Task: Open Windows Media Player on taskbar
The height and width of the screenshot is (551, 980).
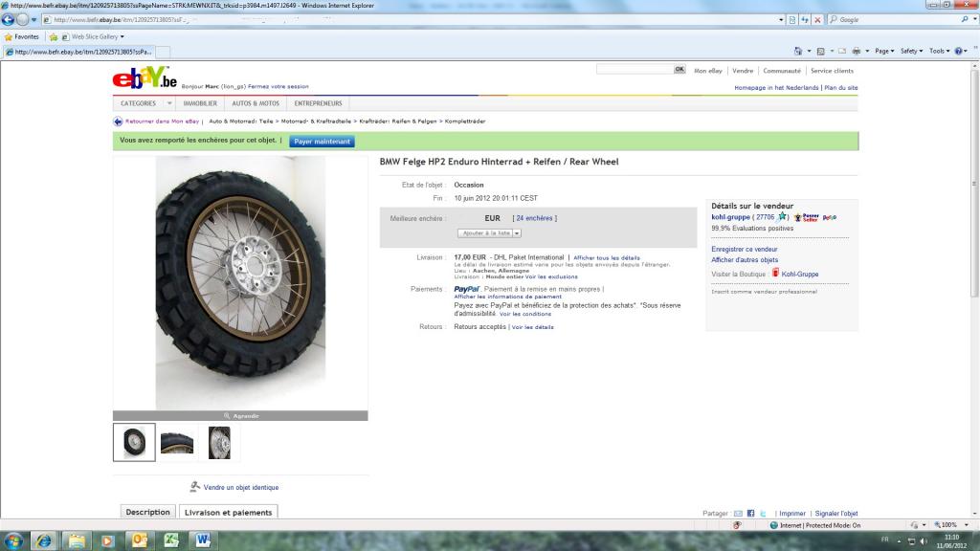Action: [107, 540]
